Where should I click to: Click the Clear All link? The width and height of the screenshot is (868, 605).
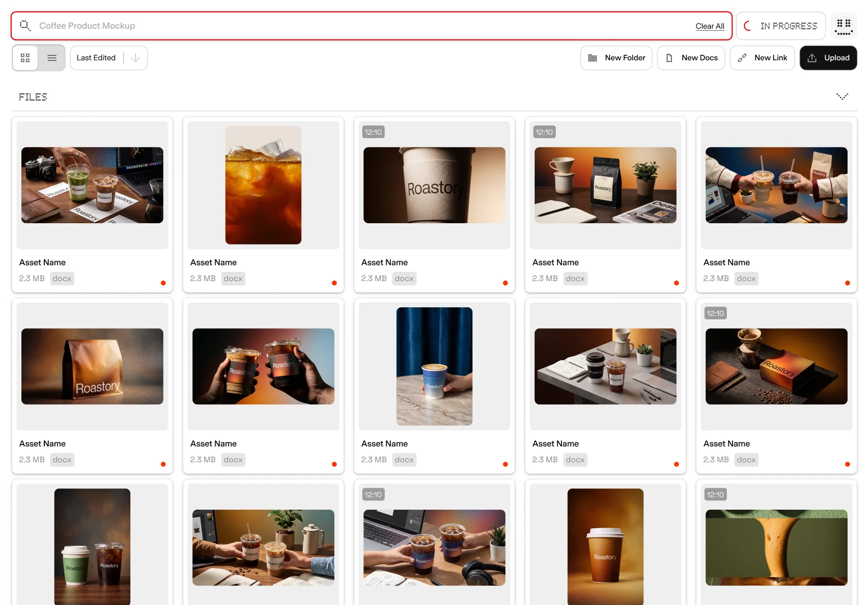tap(709, 26)
